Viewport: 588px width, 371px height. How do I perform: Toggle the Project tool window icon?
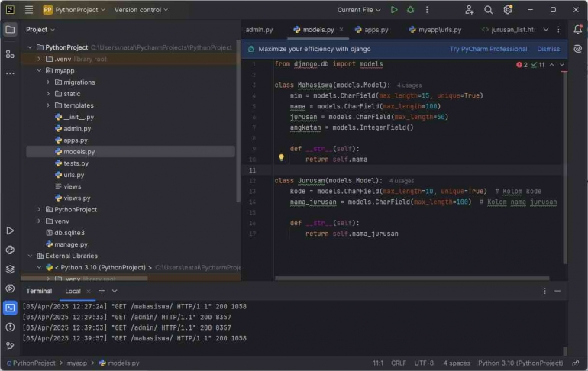10,30
